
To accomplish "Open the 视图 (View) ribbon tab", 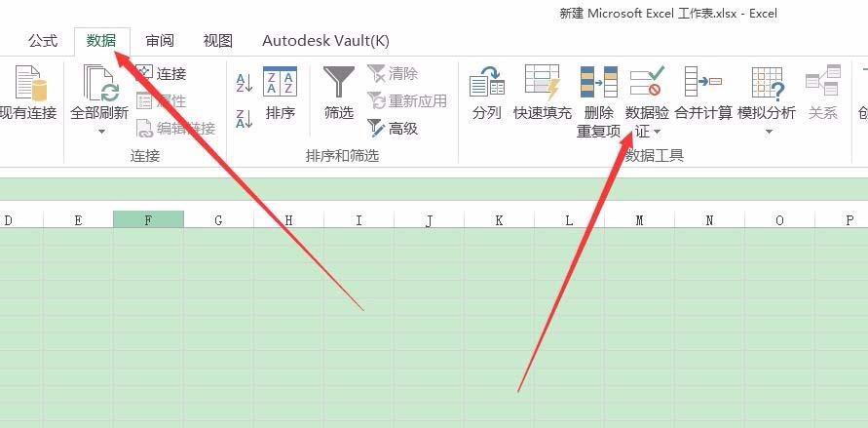I will coord(218,41).
